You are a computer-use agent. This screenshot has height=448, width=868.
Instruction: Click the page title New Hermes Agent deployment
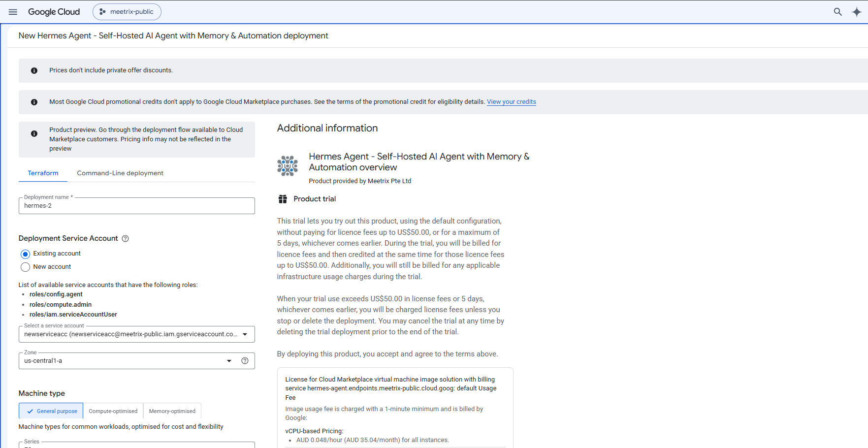point(173,35)
